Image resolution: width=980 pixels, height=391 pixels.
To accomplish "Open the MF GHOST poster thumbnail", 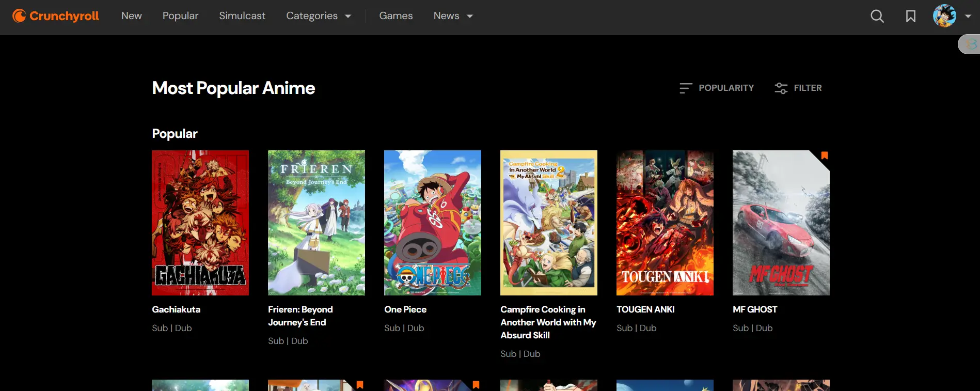I will pyautogui.click(x=781, y=223).
